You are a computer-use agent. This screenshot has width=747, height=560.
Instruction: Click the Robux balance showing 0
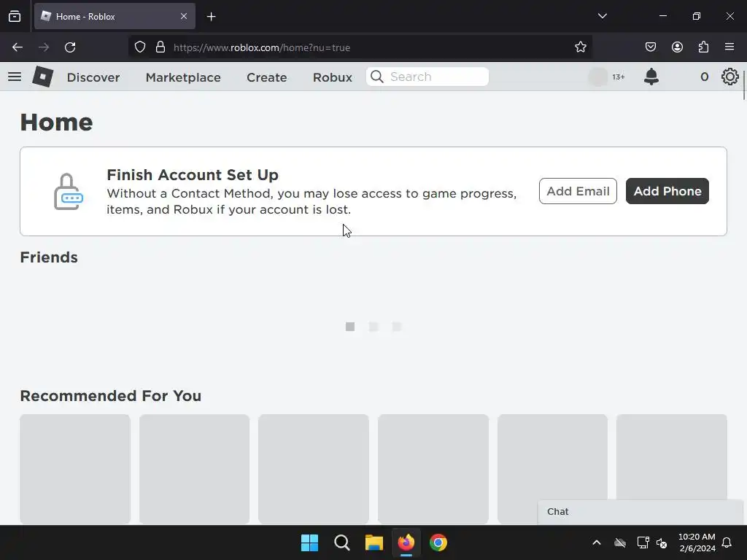click(704, 77)
